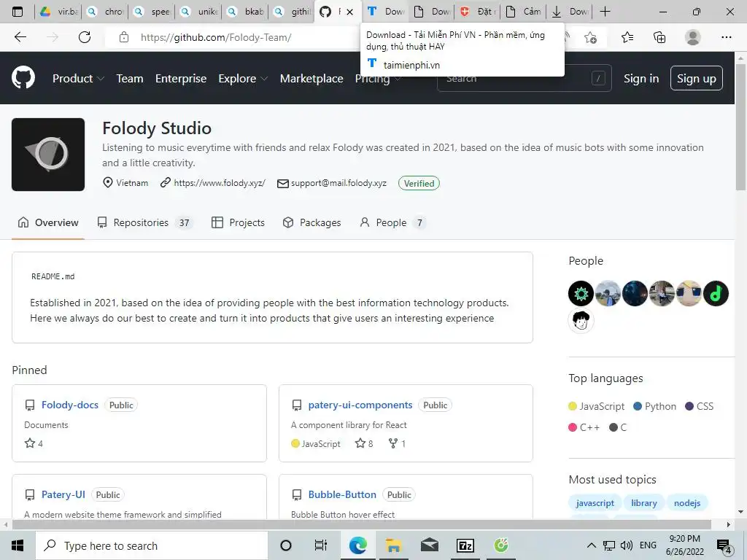Add this page to favorites
Screen dimensions: 747x560
(590, 37)
